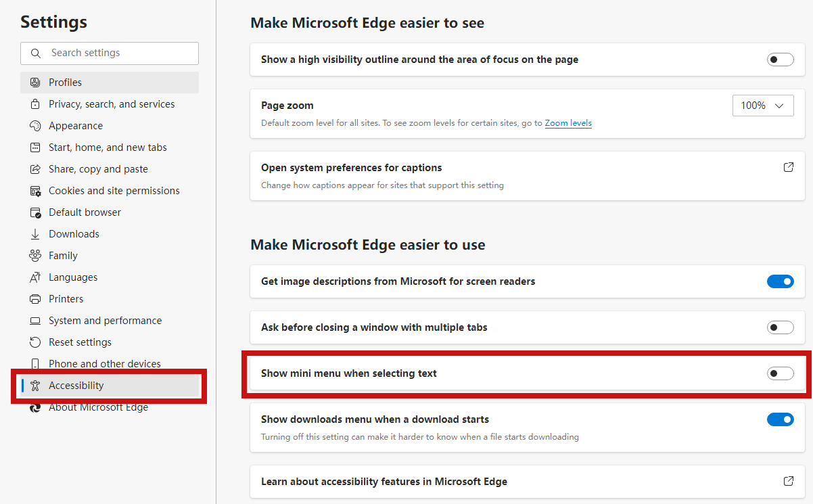Click the Family icon in sidebar
This screenshot has width=813, height=504.
pyautogui.click(x=35, y=256)
